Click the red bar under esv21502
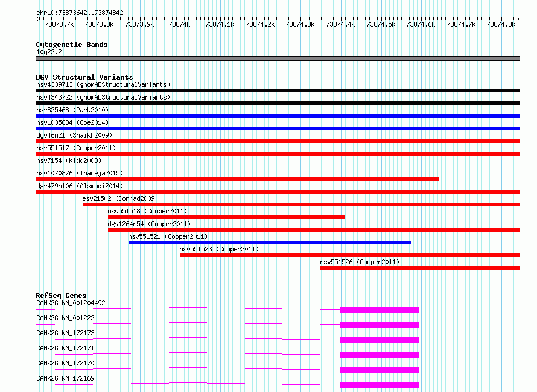This screenshot has height=392, width=537. point(301,204)
